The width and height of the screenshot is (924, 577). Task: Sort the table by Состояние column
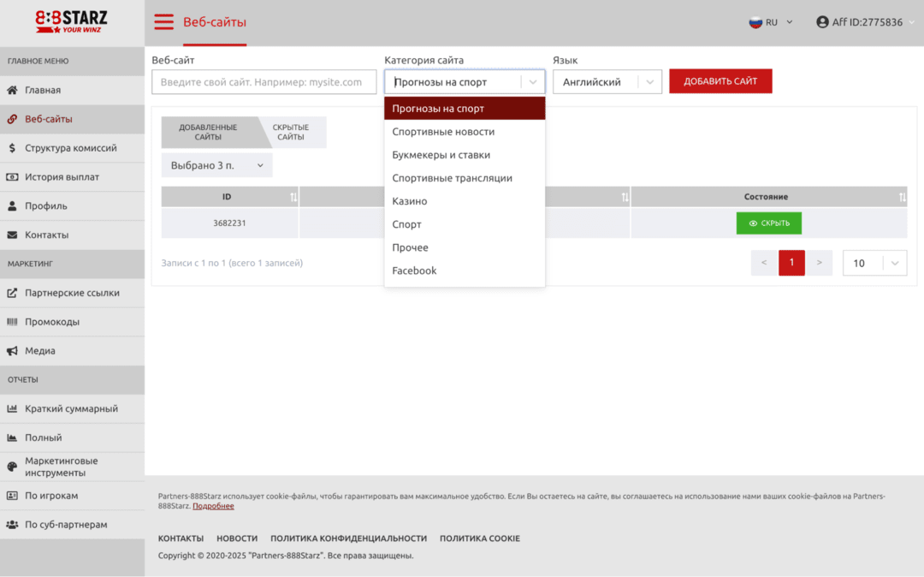click(x=767, y=197)
